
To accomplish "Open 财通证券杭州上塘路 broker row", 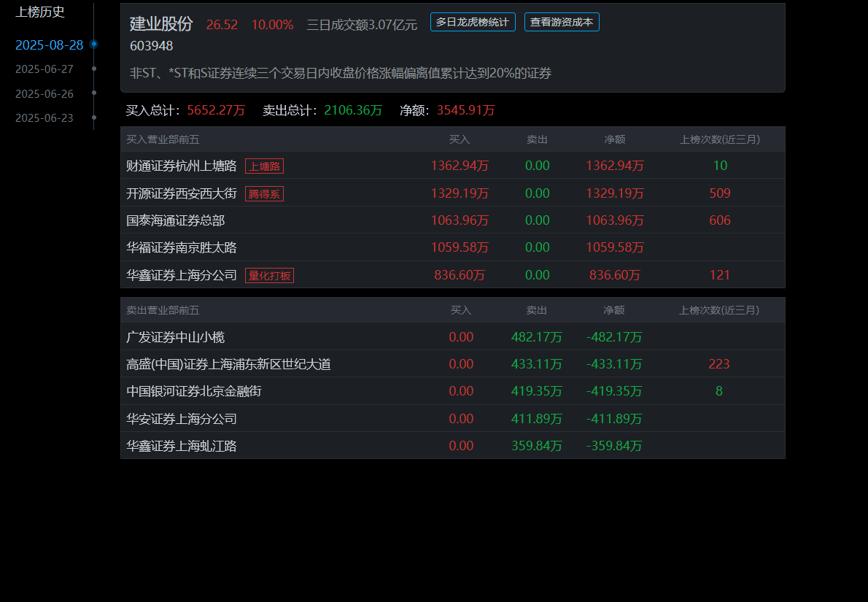I will point(452,166).
